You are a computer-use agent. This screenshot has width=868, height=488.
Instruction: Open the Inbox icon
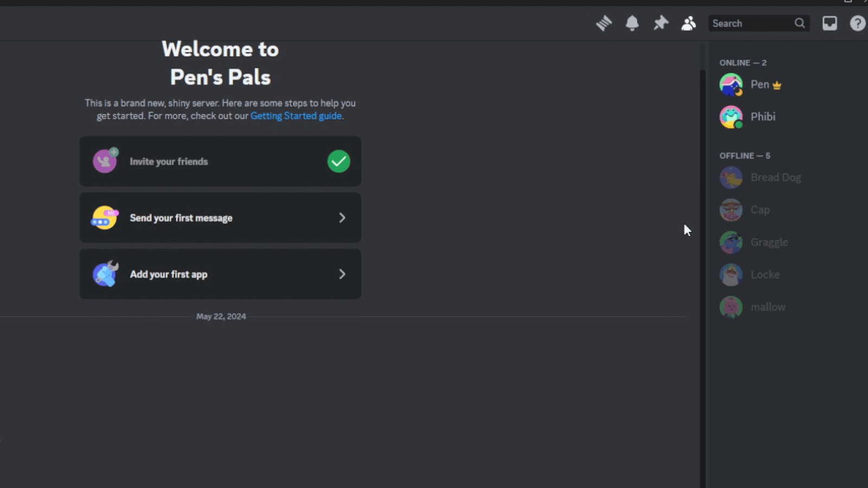829,23
